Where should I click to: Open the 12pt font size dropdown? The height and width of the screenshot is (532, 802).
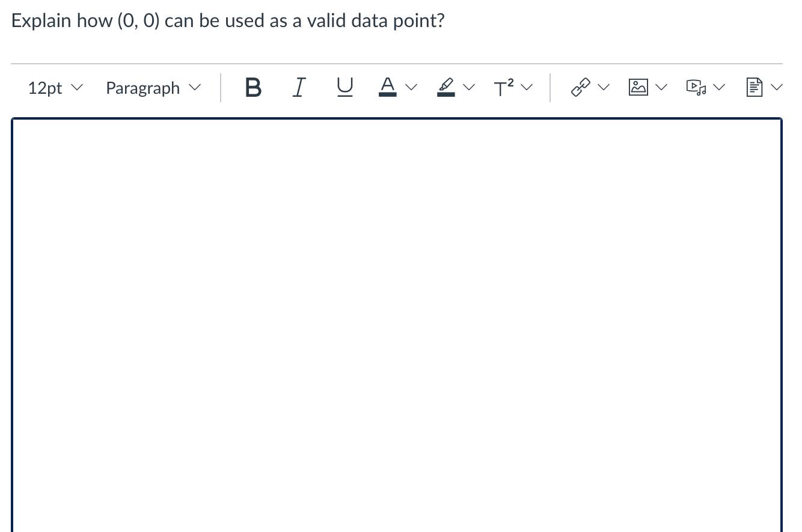pos(55,88)
